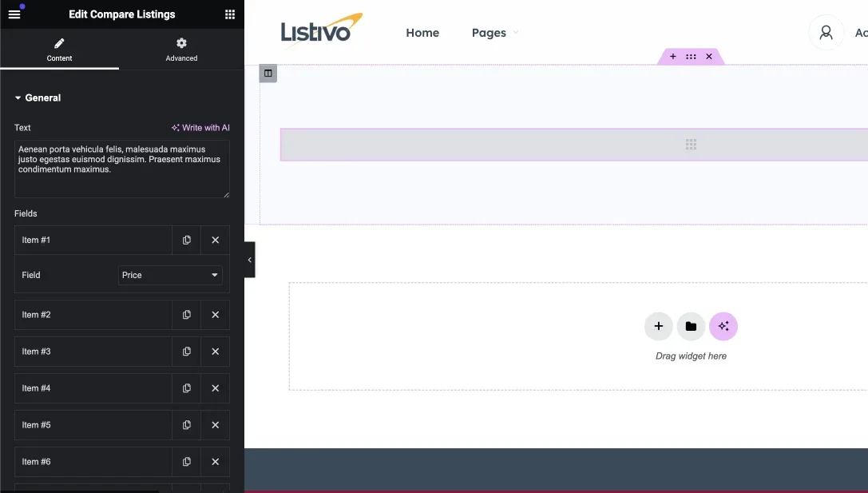Collapse the General section
The image size is (868, 493).
[38, 98]
